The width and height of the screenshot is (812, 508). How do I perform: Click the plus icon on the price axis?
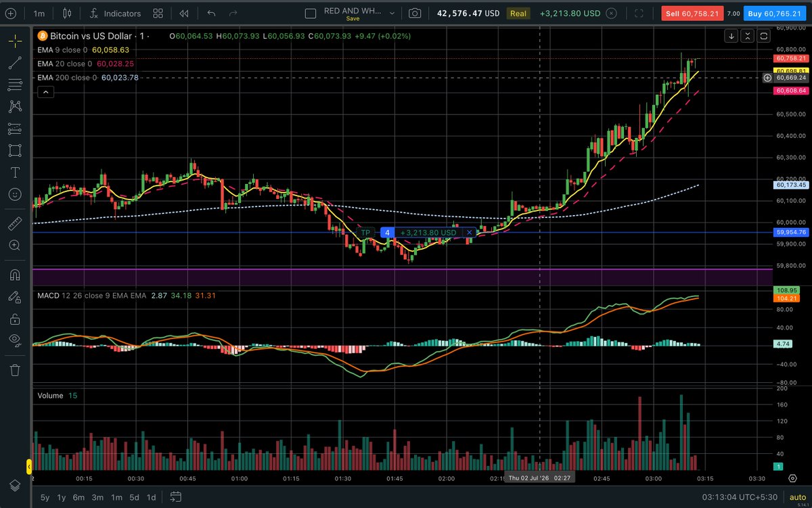click(x=767, y=78)
